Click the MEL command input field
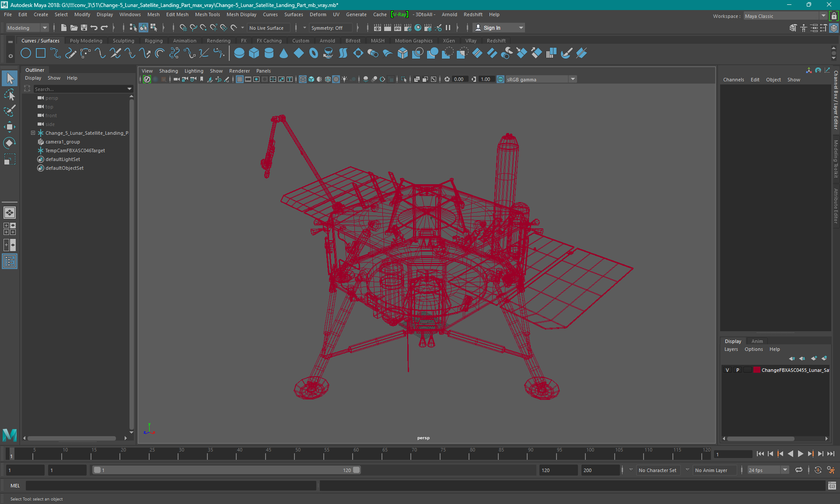840x504 pixels. (171, 486)
